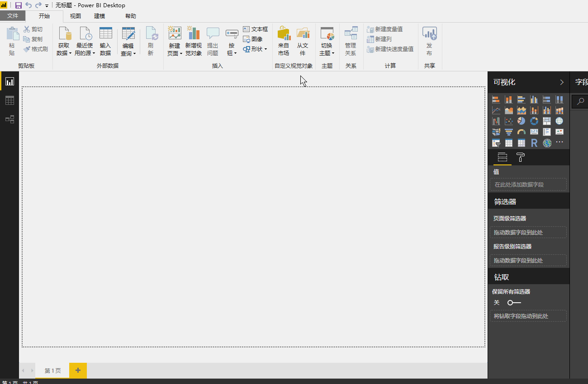This screenshot has height=384, width=588.
Task: Insert a line chart visual
Action: click(496, 110)
